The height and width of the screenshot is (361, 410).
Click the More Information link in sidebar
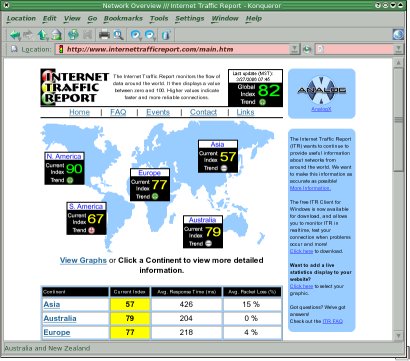pos(310,188)
